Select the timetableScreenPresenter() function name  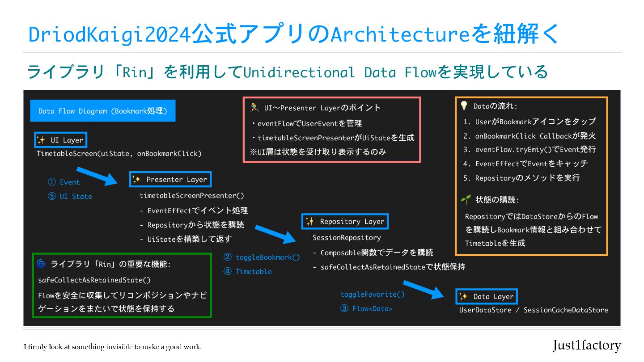click(192, 195)
